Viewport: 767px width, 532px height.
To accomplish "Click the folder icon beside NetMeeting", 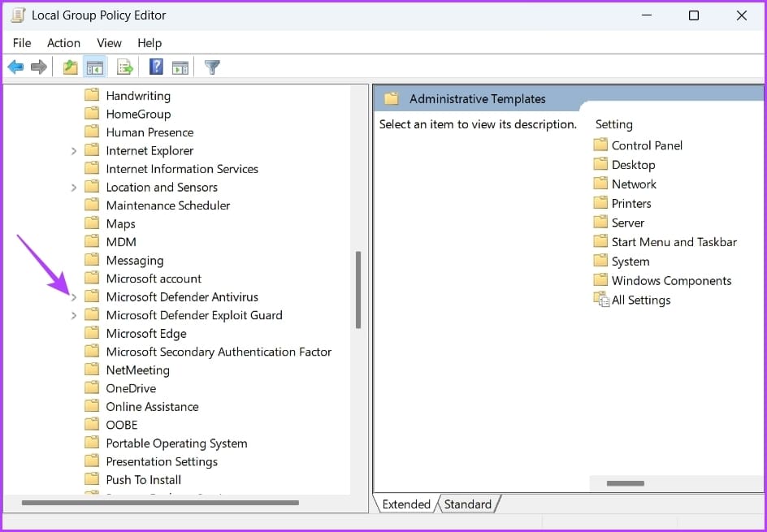I will (92, 370).
